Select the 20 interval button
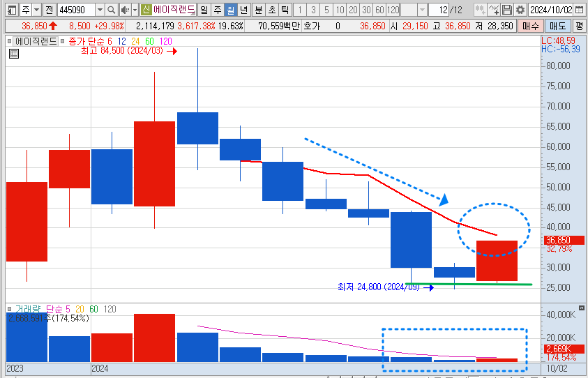 353,10
